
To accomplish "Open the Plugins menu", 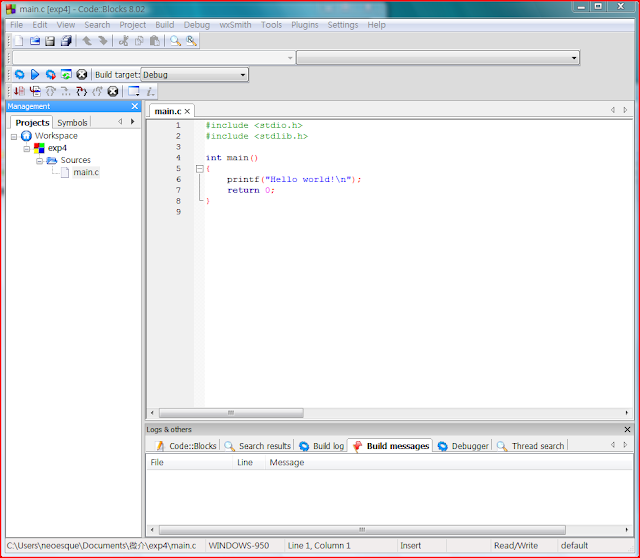I will tap(305, 24).
